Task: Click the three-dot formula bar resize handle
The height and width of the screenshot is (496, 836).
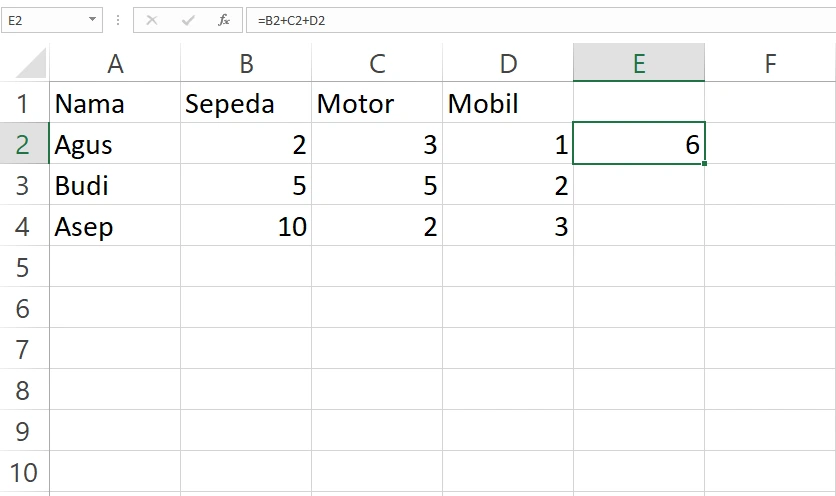Action: pos(118,20)
